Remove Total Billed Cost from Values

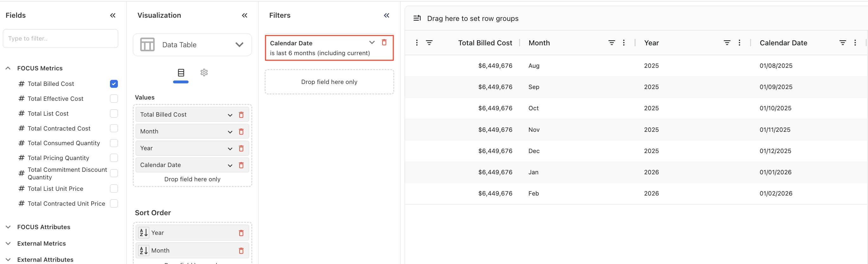click(x=241, y=115)
